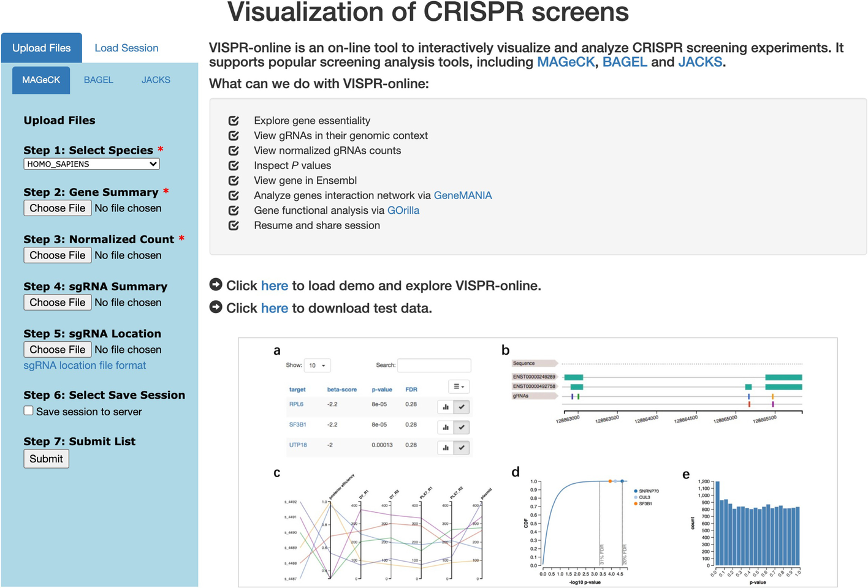Choose file for sgRNA Summary step
Screen dimensions: 868x588
(x=58, y=303)
